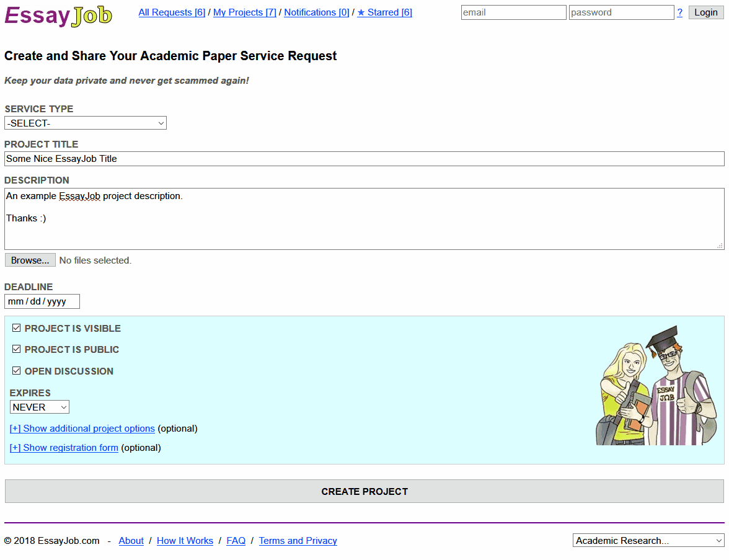
Task: Open the Expires dropdown
Action: point(40,407)
